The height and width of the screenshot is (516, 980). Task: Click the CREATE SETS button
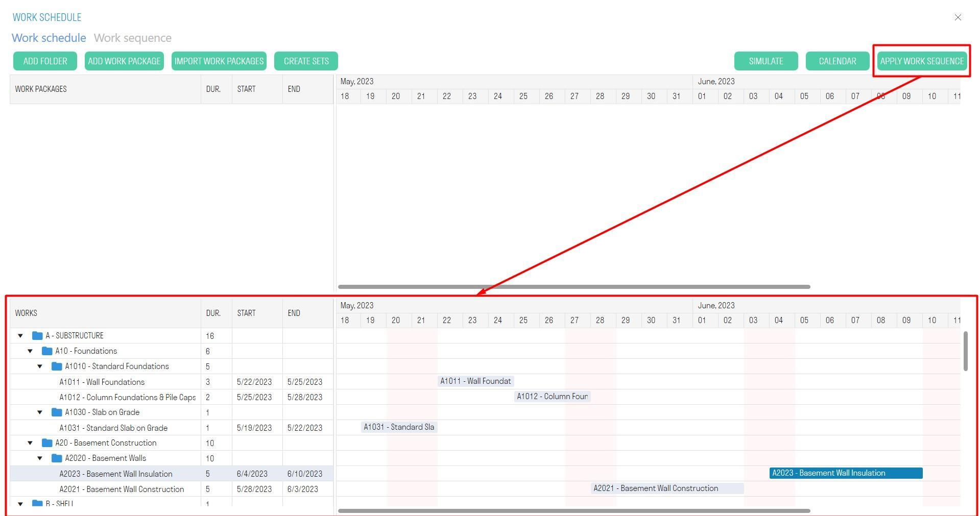pos(306,61)
